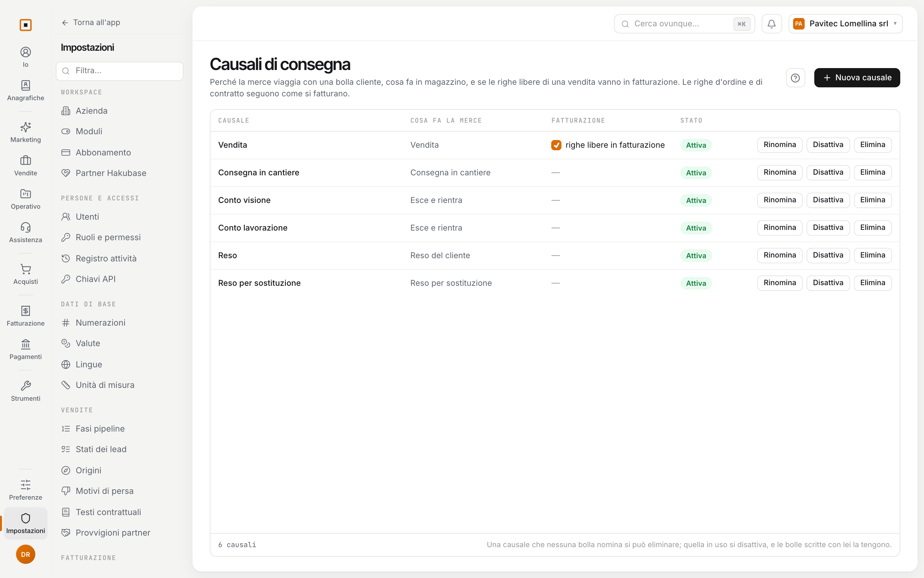Open the DR user avatar
Viewport: 924px width, 578px height.
point(26,554)
